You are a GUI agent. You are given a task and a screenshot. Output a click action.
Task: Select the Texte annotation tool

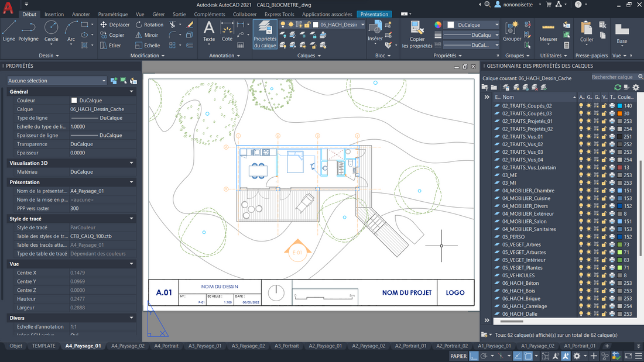click(209, 30)
